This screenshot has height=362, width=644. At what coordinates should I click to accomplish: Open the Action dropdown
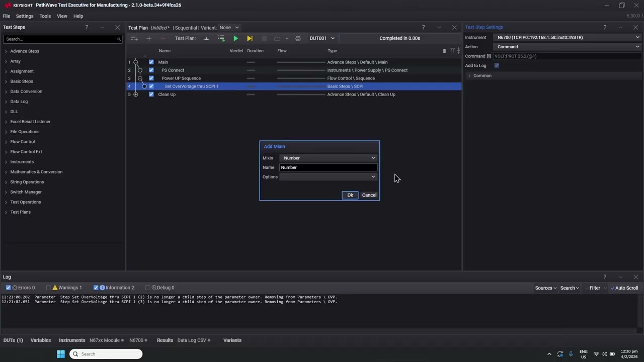tap(568, 47)
